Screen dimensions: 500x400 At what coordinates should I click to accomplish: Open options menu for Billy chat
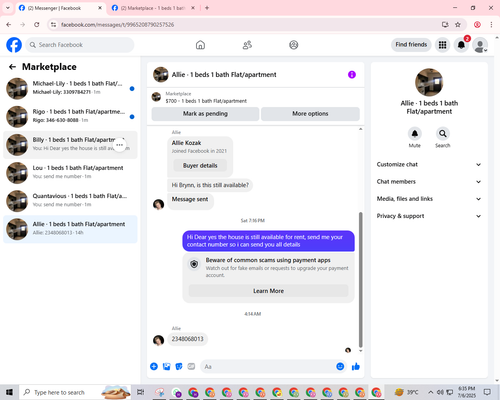click(x=120, y=145)
